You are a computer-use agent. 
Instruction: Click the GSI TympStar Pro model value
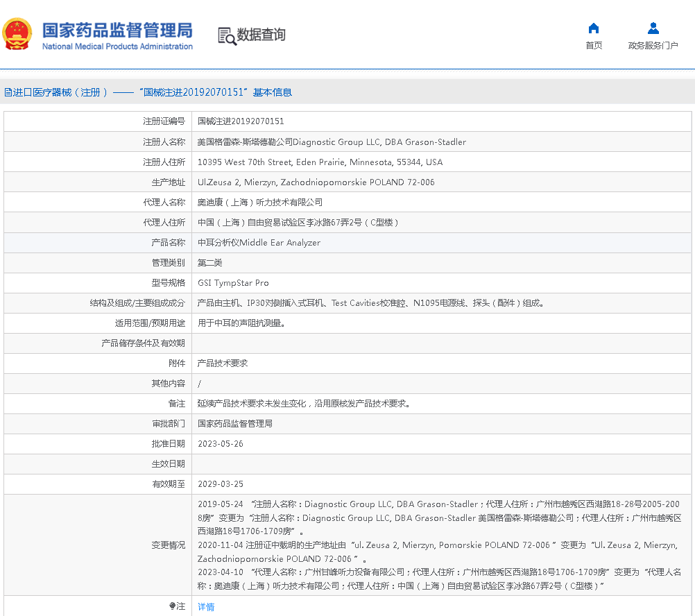pyautogui.click(x=233, y=283)
